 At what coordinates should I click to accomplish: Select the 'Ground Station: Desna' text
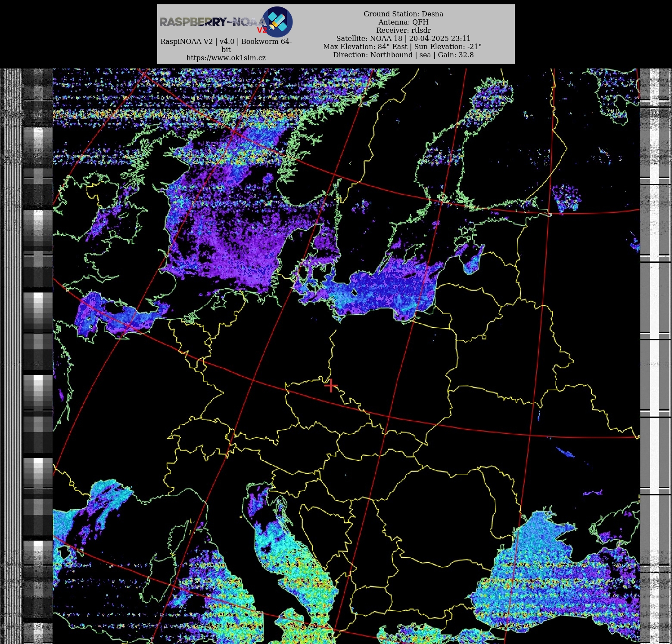tap(403, 14)
